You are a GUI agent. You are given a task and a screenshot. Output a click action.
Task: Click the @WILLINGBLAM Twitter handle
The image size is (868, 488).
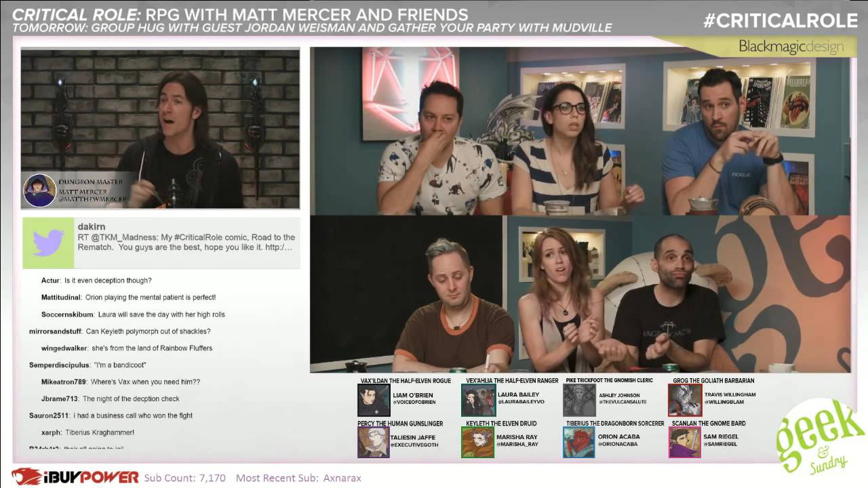coord(725,402)
